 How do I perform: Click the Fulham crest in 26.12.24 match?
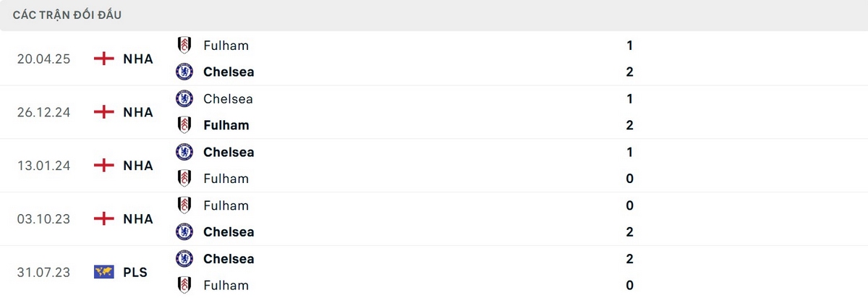click(x=184, y=125)
